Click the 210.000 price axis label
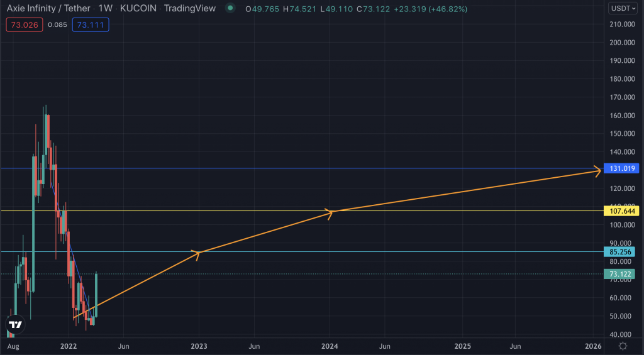The width and height of the screenshot is (644, 355). (x=622, y=25)
